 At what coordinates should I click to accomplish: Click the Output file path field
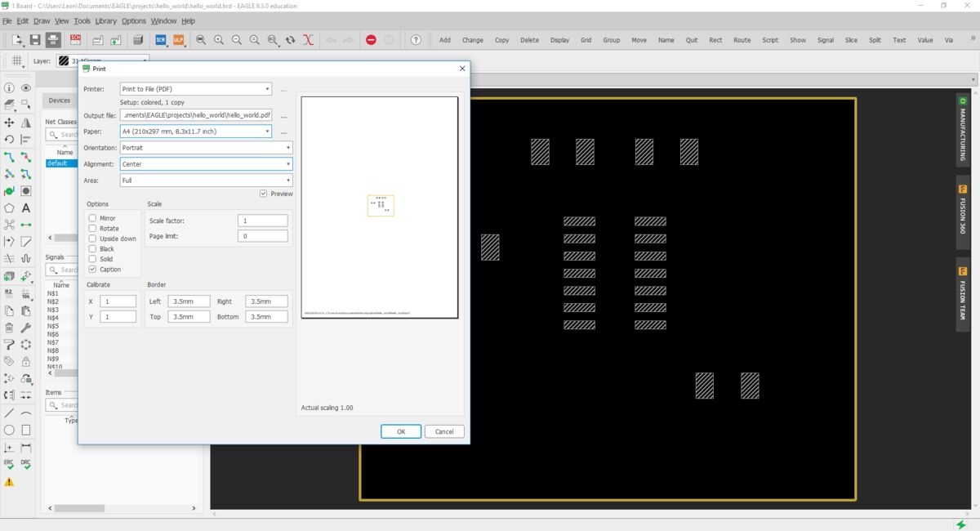click(195, 115)
